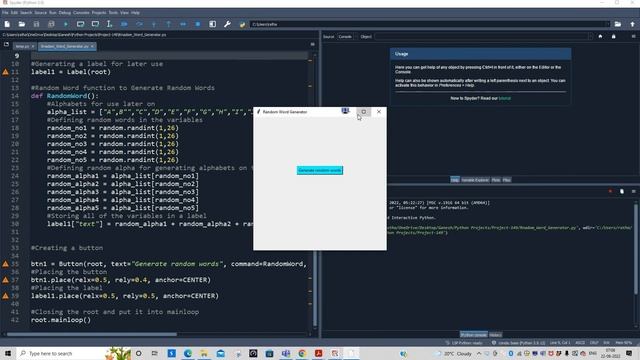Select the IPython console bottom tab
This screenshot has width=640, height=360.
click(473, 335)
